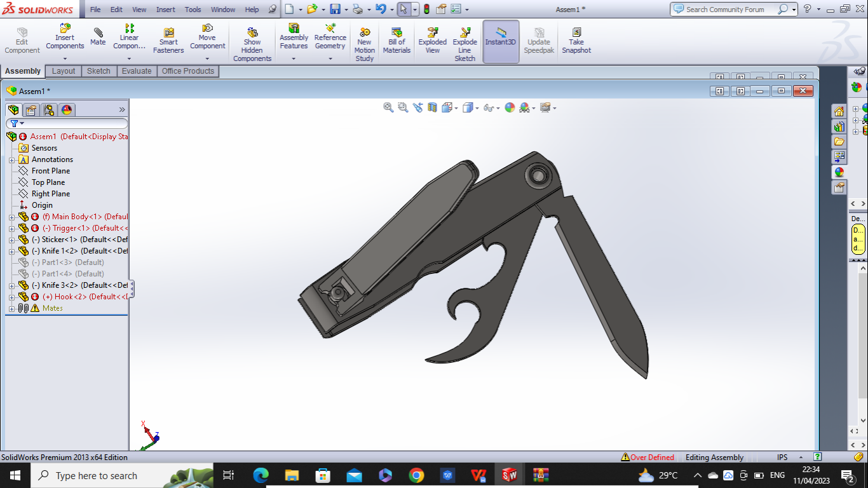Screen dimensions: 868x488
Task: Start a New Motion Study
Action: pyautogui.click(x=365, y=44)
